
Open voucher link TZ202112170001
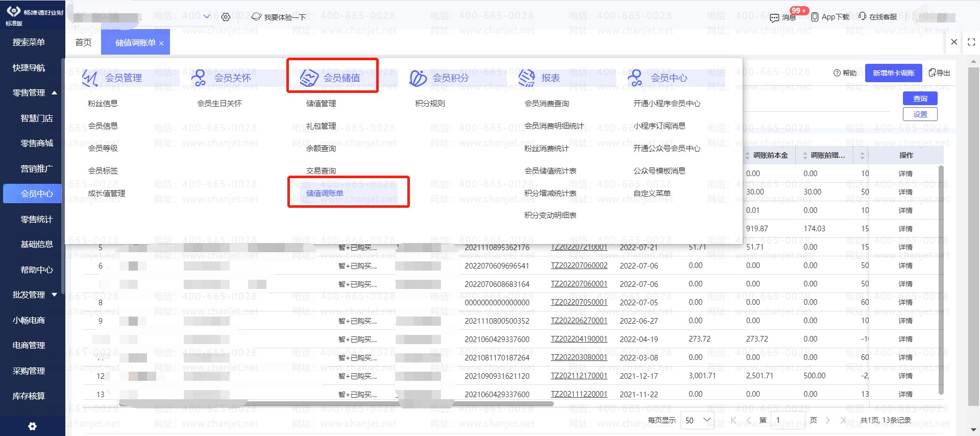(x=579, y=376)
